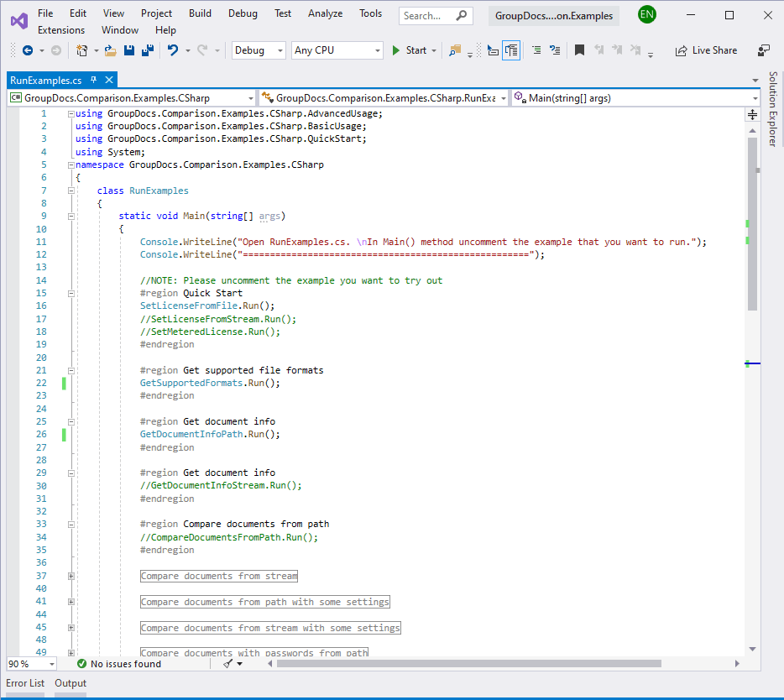
Task: Click the GroupDocs....on.Examples solution name label
Action: (553, 15)
